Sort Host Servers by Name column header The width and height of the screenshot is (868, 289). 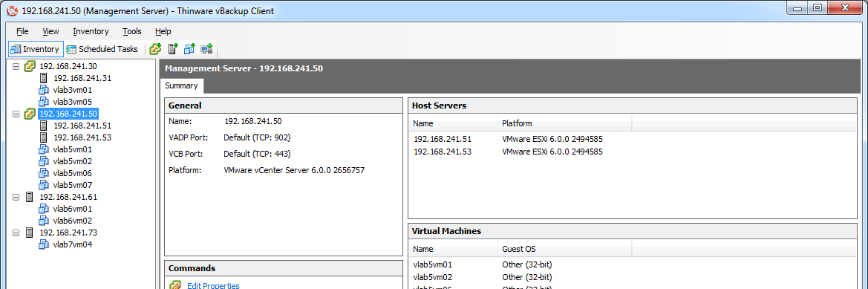(453, 123)
